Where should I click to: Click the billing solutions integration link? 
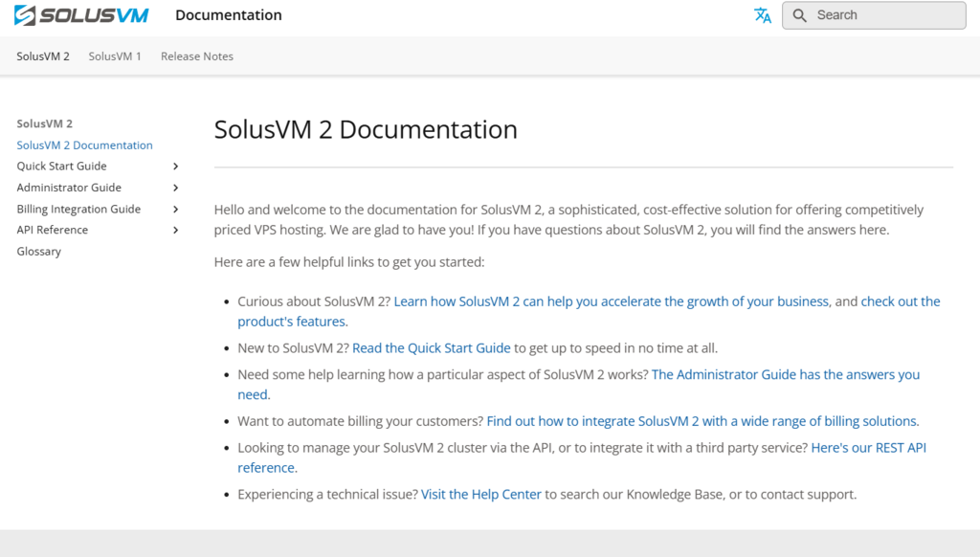coord(702,421)
